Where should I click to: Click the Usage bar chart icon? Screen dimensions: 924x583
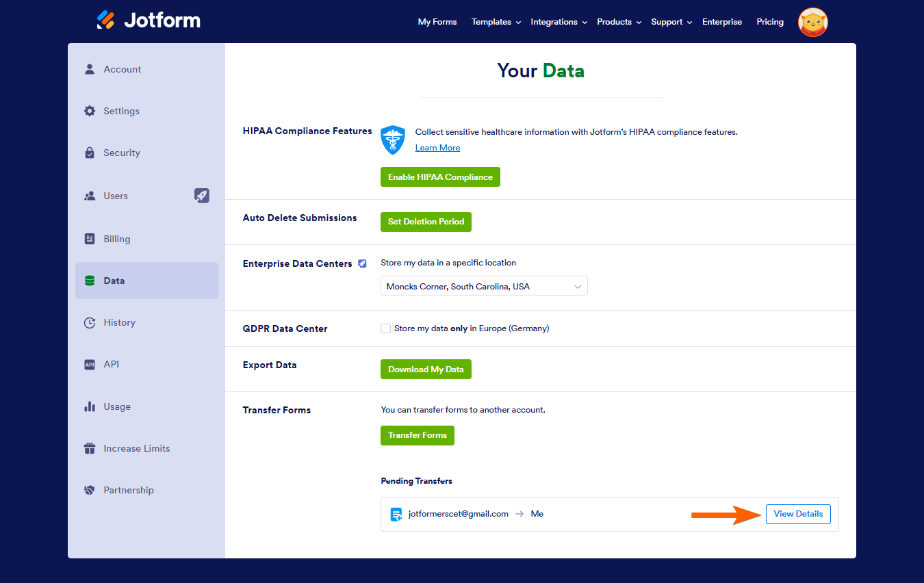point(90,406)
